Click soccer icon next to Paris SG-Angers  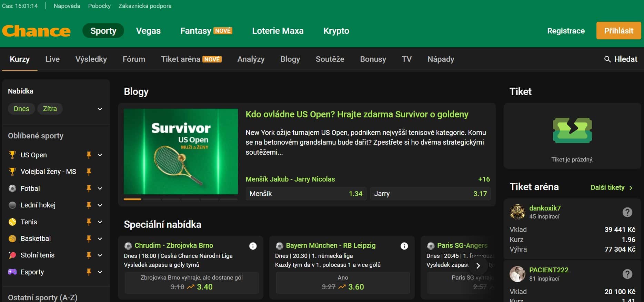click(431, 246)
